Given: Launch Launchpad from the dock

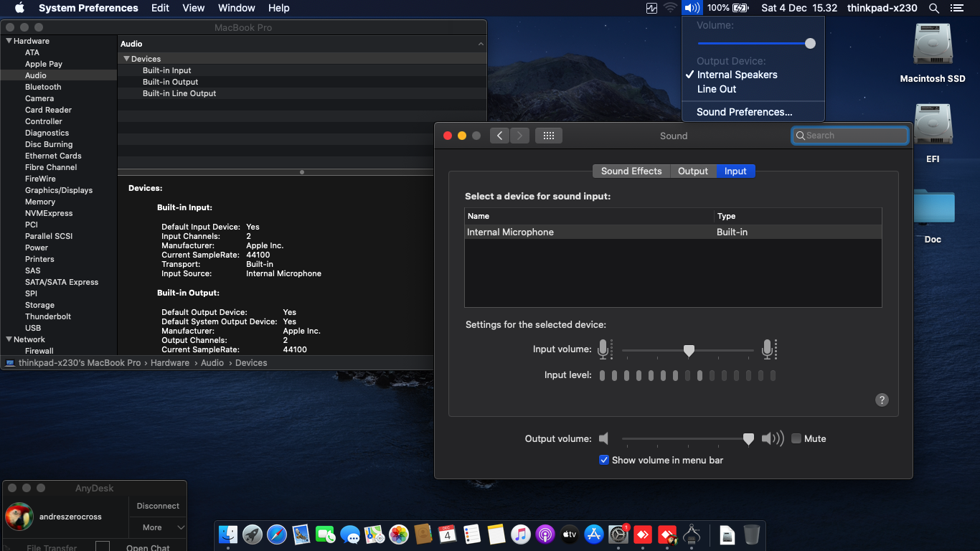Looking at the screenshot, I should pos(253,534).
